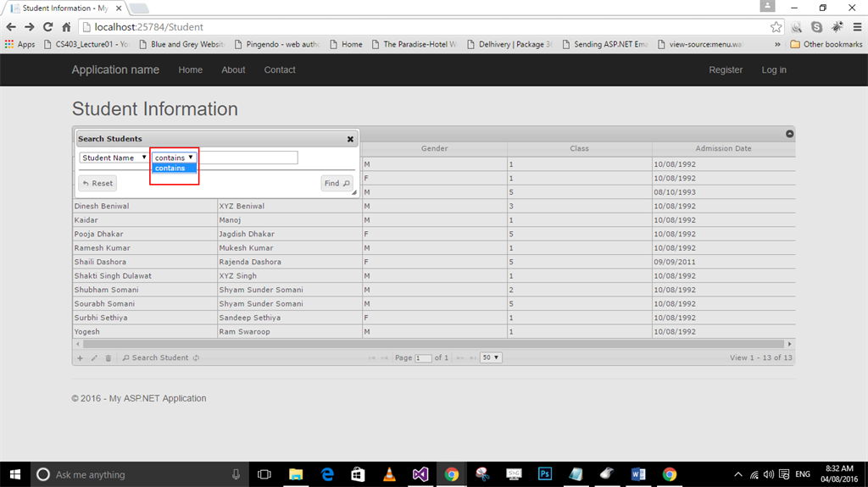Open rows per page dropdown showing 50
The width and height of the screenshot is (868, 487).
pos(491,358)
